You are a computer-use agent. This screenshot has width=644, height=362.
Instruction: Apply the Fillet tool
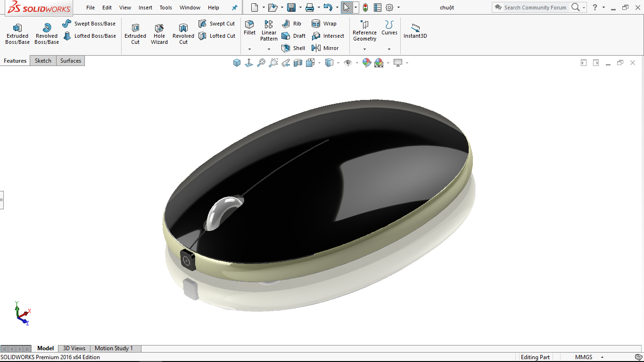(249, 28)
